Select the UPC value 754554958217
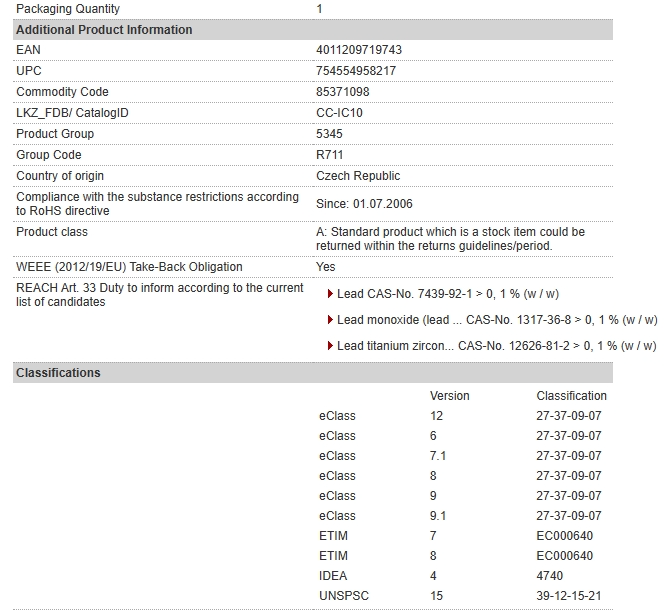 click(356, 71)
